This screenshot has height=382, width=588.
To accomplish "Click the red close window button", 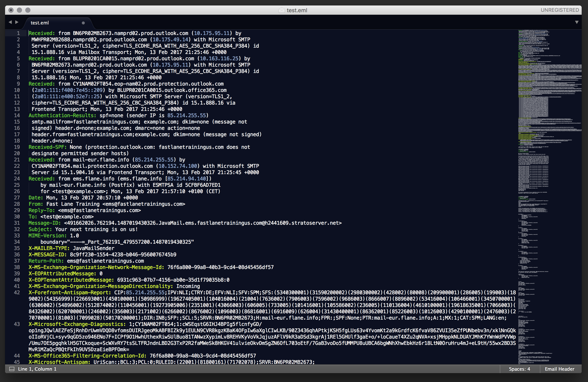I will [x=11, y=10].
